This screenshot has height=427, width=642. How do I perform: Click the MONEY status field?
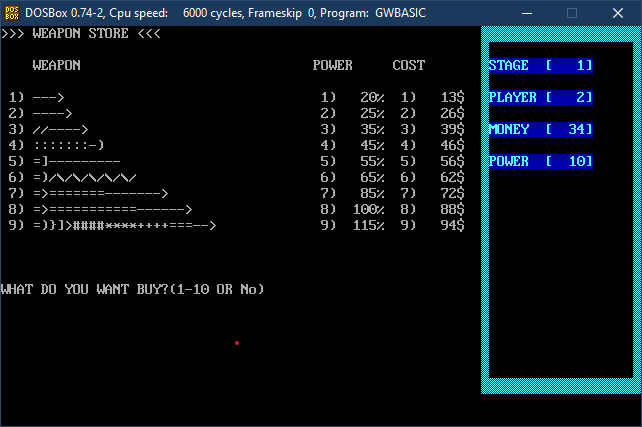pos(540,129)
